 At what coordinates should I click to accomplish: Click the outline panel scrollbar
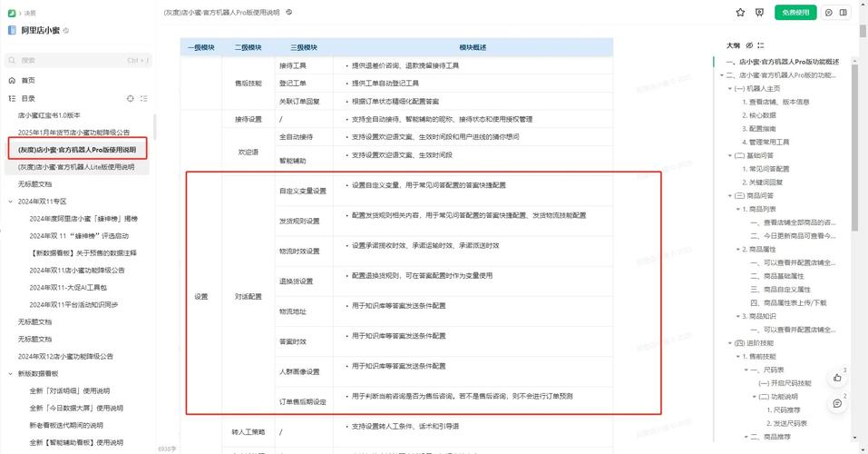tap(854, 147)
